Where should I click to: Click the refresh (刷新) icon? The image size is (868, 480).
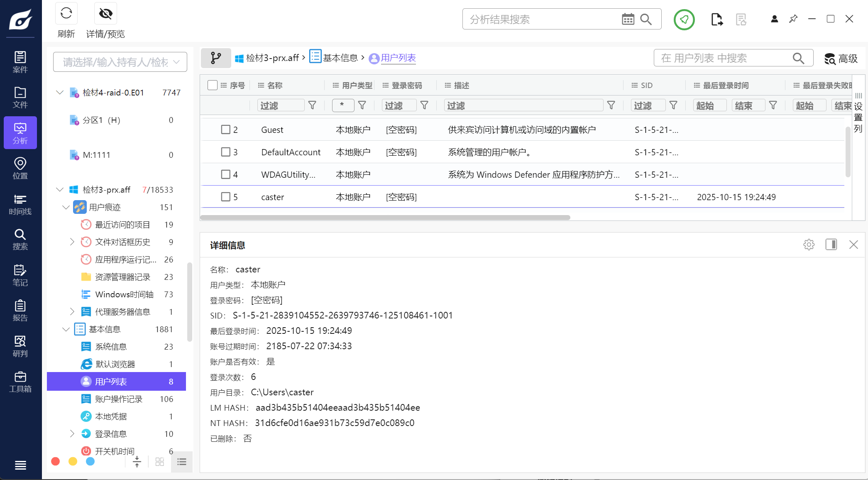tap(66, 14)
